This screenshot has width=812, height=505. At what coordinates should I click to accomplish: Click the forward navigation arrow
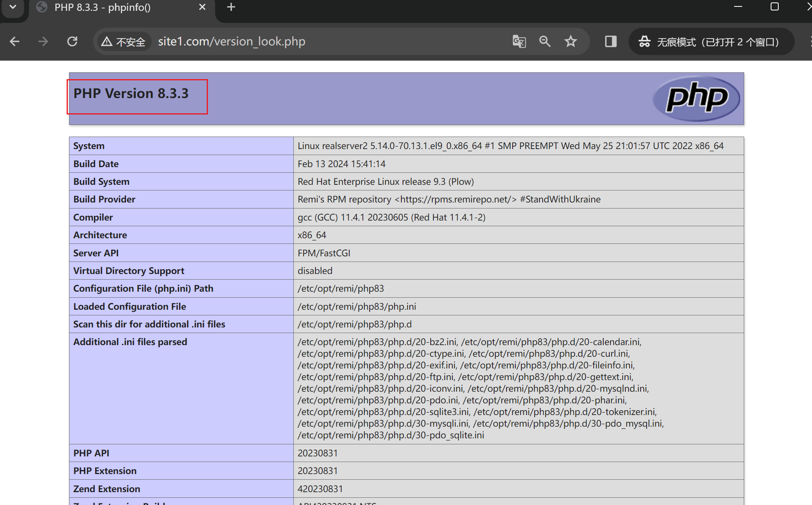pos(43,41)
